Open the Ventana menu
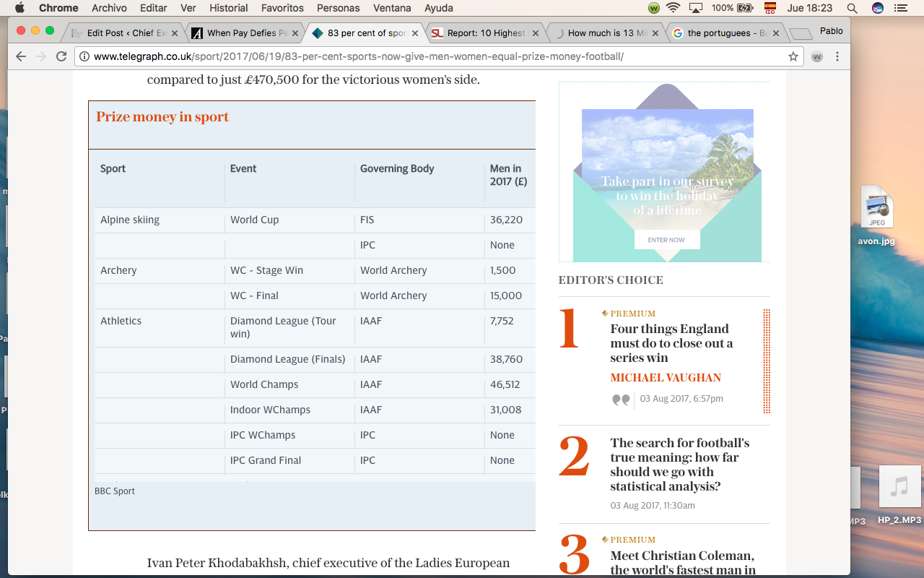Viewport: 924px width, 578px height. 392,8
